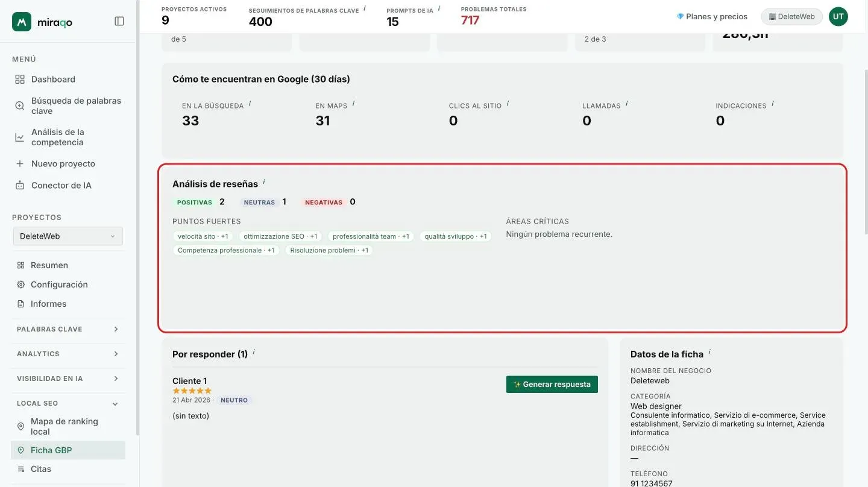Click the Informes document icon
Screen dimensions: 868x487
click(x=20, y=304)
